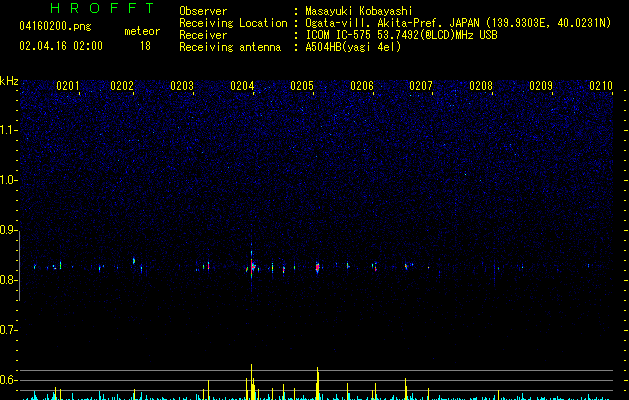
Task: Click the strong meteor echo at 0204
Action: 252,267
